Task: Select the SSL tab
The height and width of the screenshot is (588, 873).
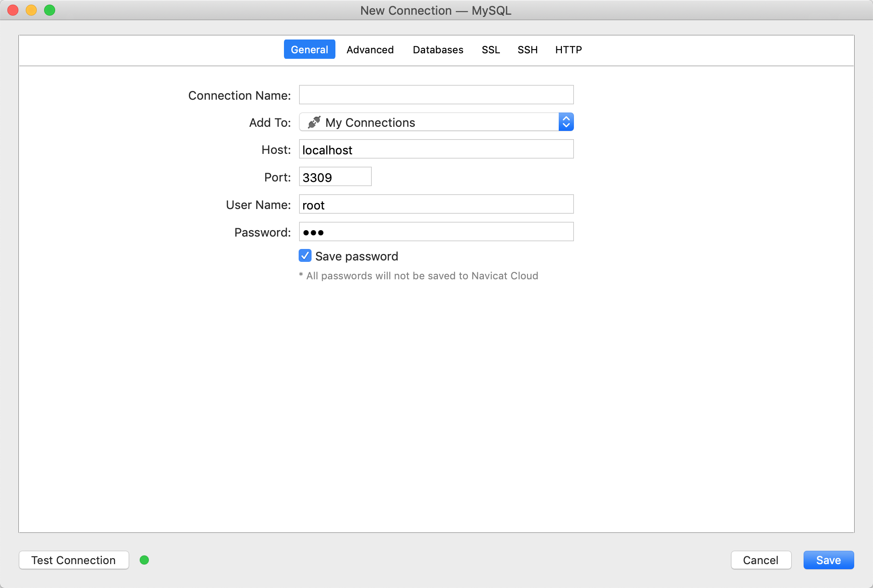Action: 491,50
